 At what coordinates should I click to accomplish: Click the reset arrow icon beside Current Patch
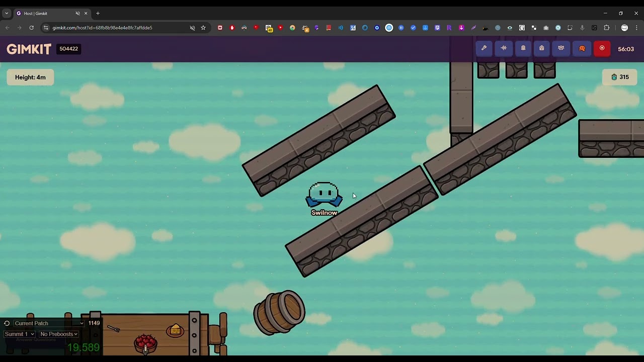click(x=7, y=323)
